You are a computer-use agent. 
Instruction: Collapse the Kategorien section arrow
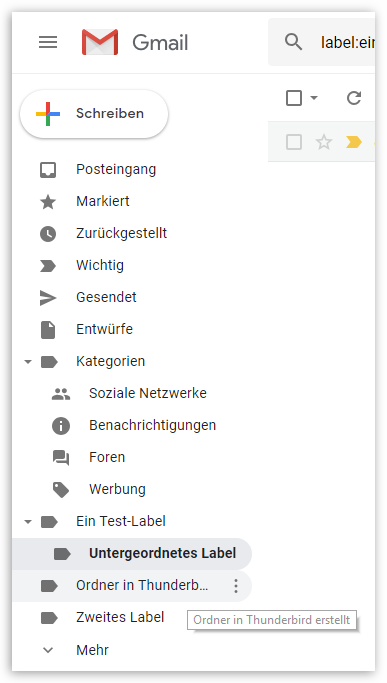pos(28,362)
